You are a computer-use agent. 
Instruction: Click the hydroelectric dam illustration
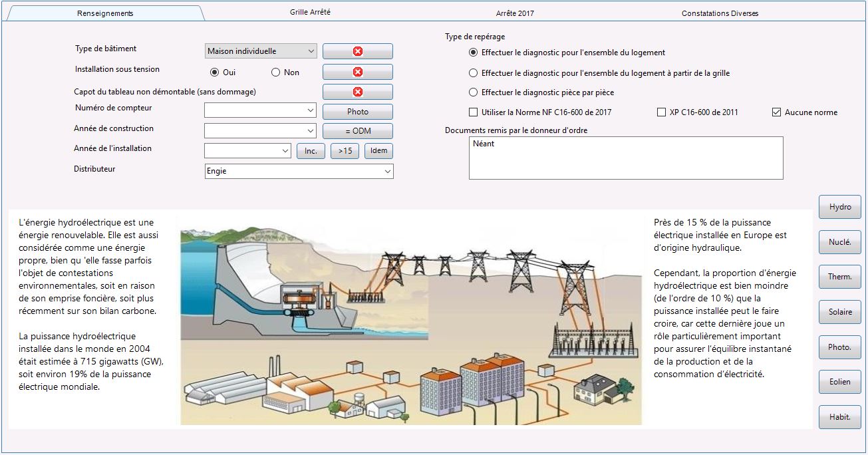tap(411, 319)
